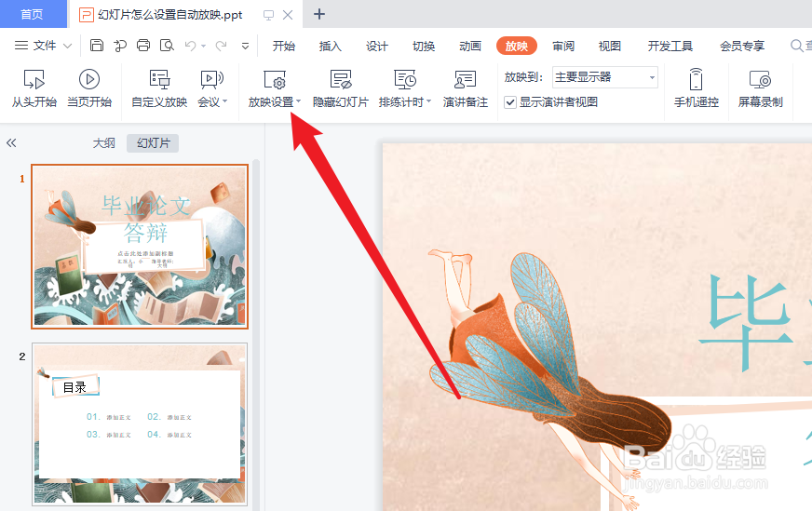Screen dimensions: 812x511
Task: Click the presentation display icon on document tab
Action: 268,15
